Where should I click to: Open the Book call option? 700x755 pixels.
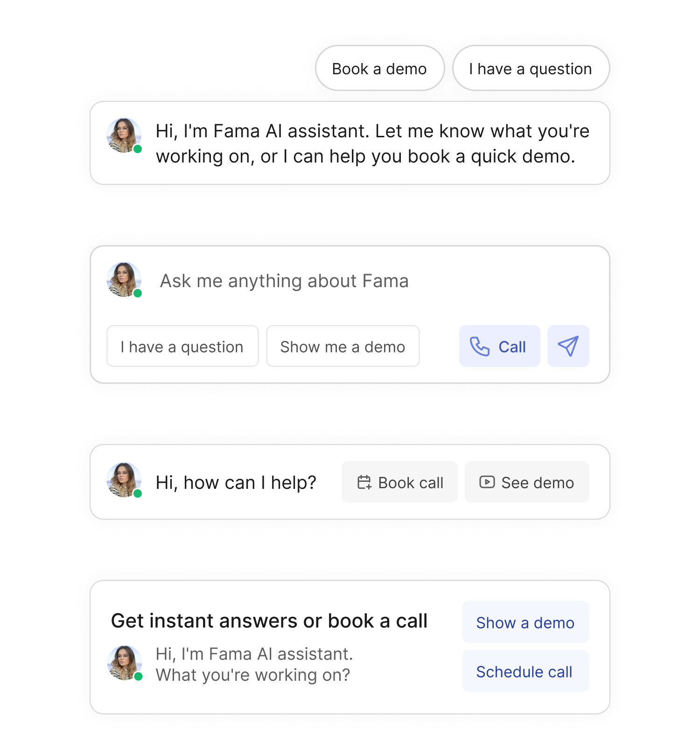coord(400,482)
